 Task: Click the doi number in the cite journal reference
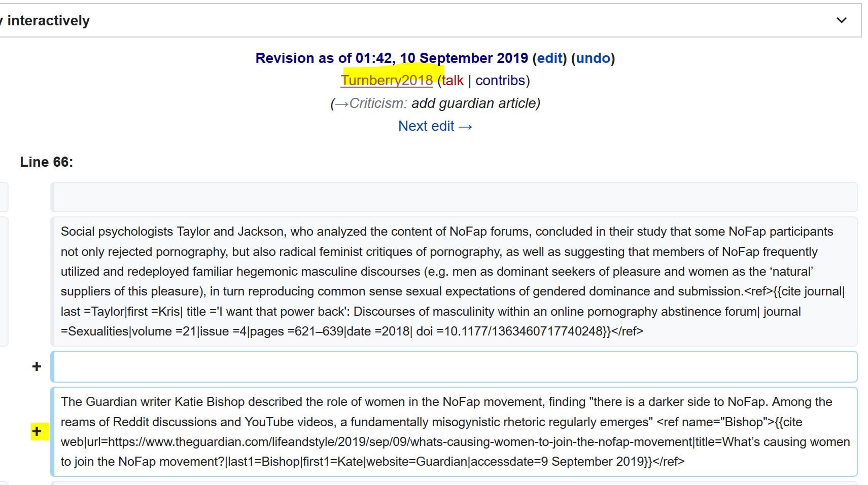pos(524,331)
